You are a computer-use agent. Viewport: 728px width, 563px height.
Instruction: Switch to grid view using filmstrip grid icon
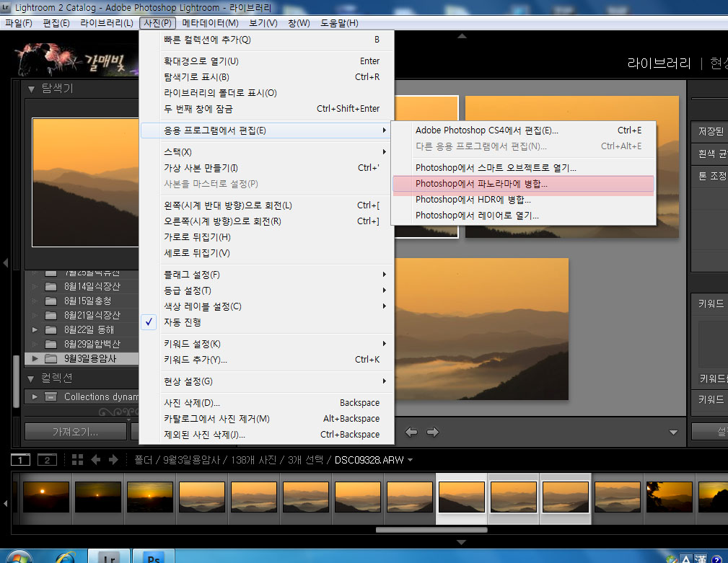(x=77, y=460)
